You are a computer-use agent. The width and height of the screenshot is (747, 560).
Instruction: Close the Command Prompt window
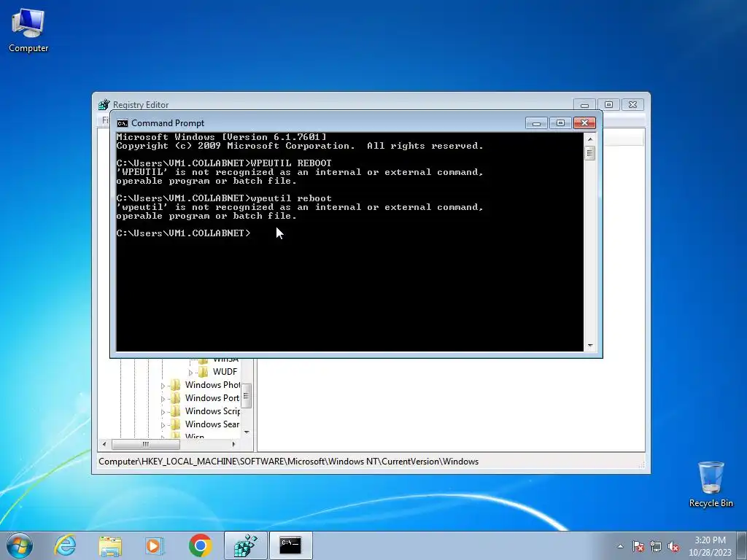click(584, 123)
